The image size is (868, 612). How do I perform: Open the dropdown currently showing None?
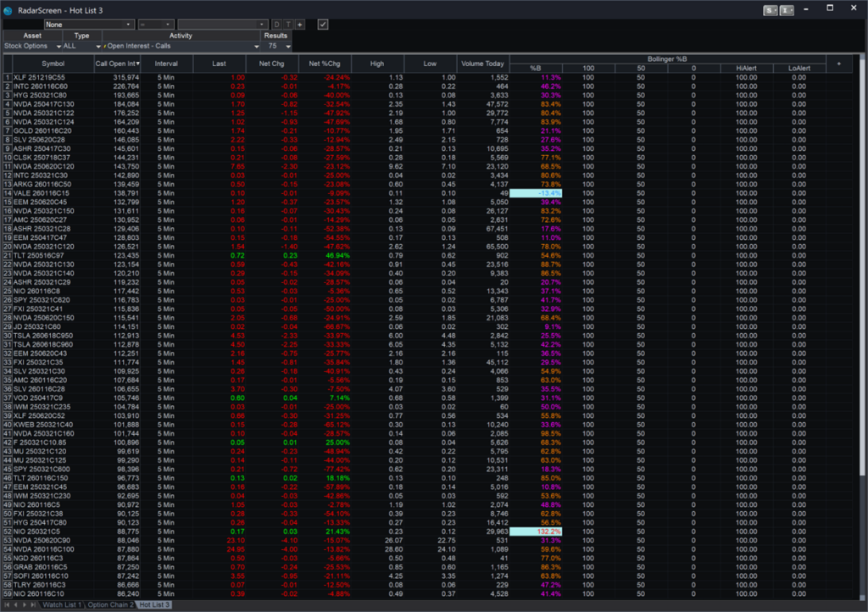point(128,25)
